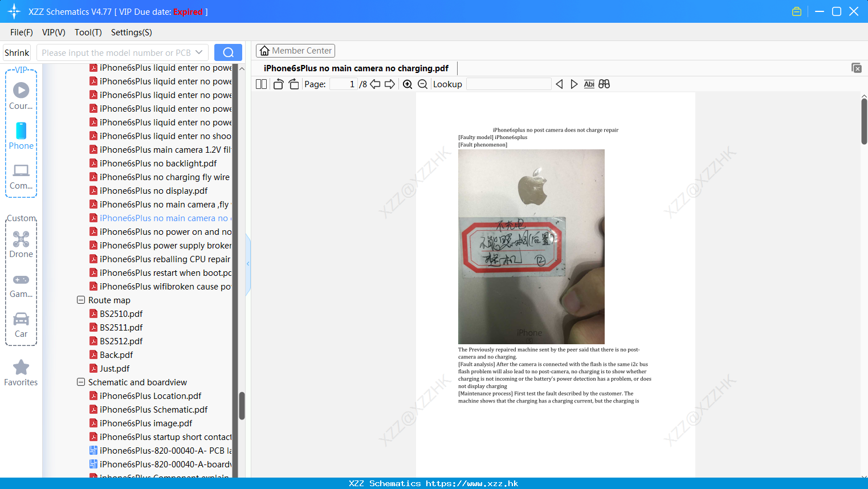Image resolution: width=868 pixels, height=489 pixels.
Task: Click the Shrink button
Action: (17, 52)
